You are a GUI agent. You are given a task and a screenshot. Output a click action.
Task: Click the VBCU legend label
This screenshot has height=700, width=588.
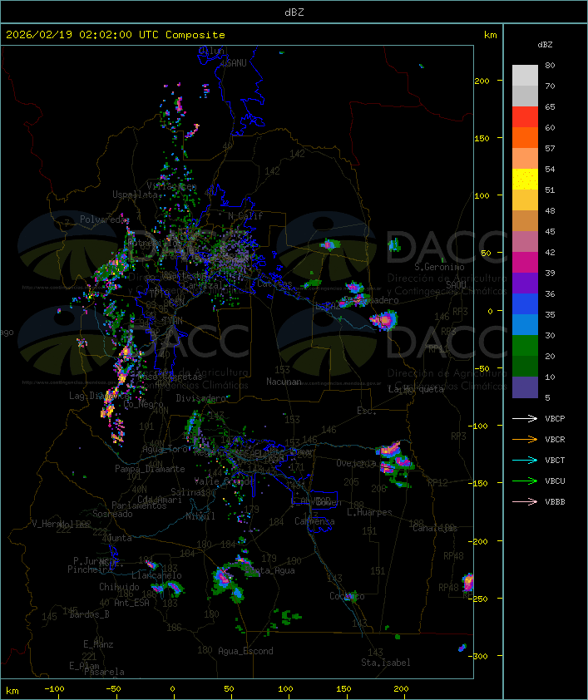[x=555, y=481]
